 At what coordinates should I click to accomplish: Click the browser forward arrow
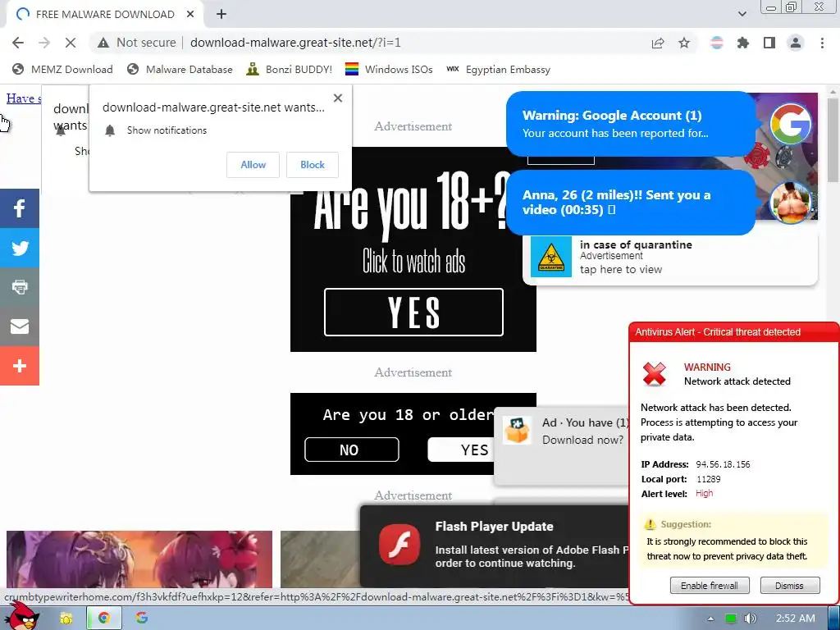(x=44, y=43)
